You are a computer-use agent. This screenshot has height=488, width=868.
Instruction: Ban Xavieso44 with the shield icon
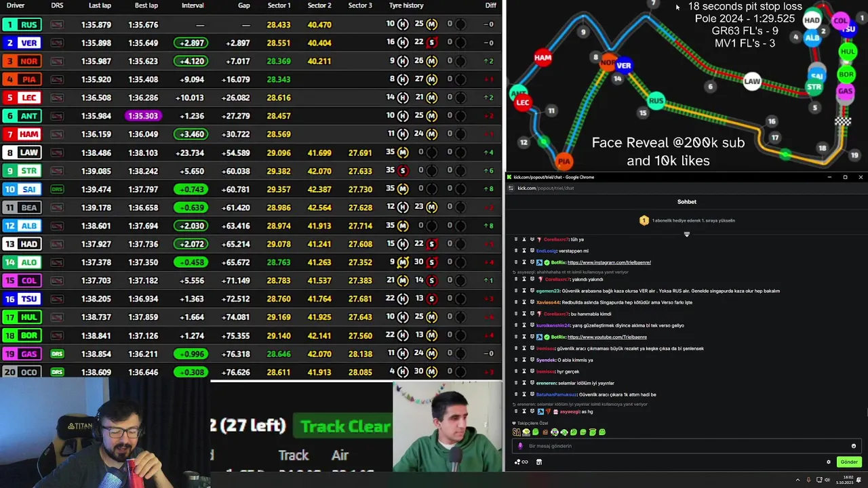pyautogui.click(x=532, y=302)
